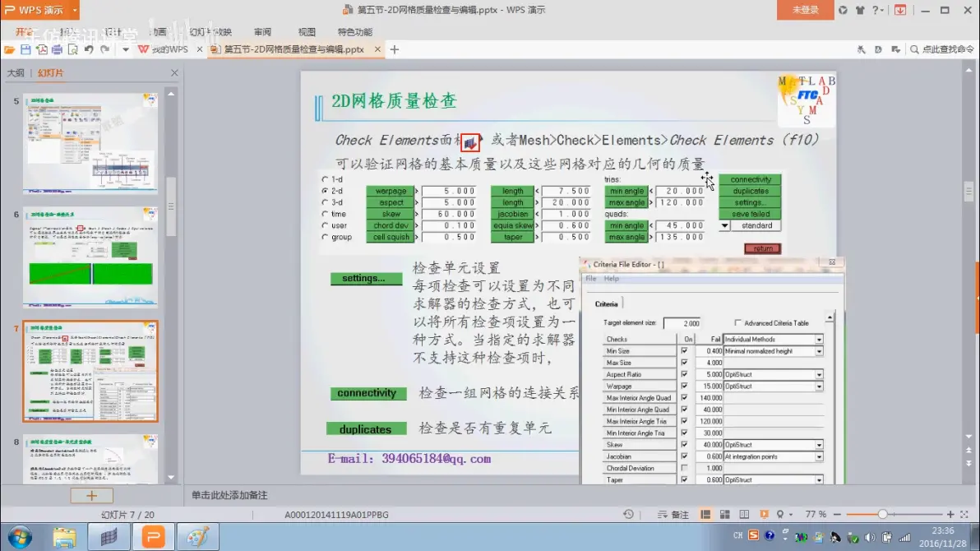
Task: Click the 未登录 login button
Action: pyautogui.click(x=805, y=10)
